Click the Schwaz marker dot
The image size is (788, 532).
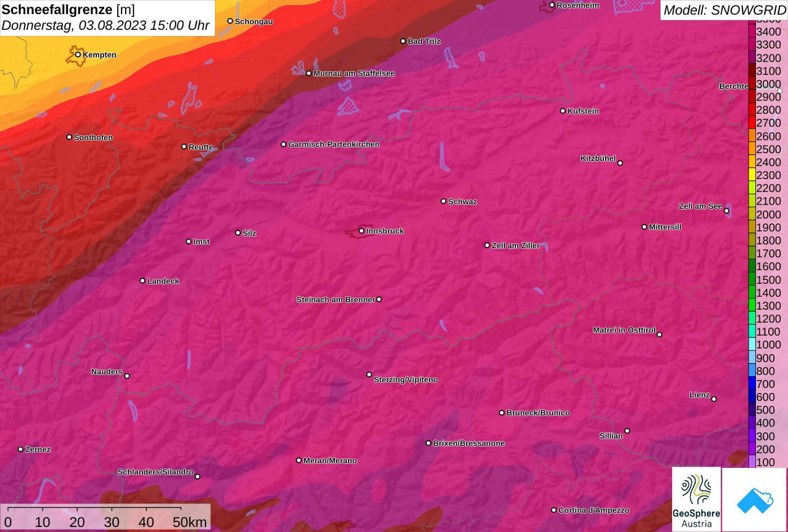(x=444, y=201)
